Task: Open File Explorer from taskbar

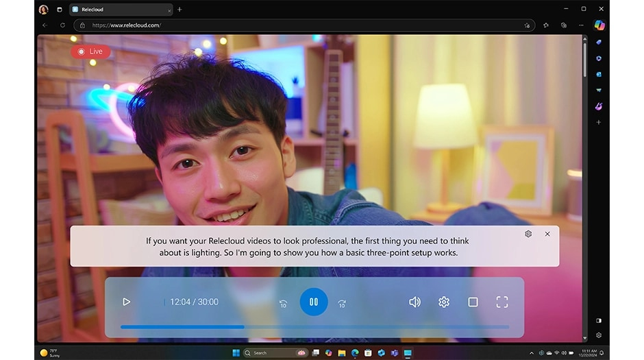Action: point(342,353)
